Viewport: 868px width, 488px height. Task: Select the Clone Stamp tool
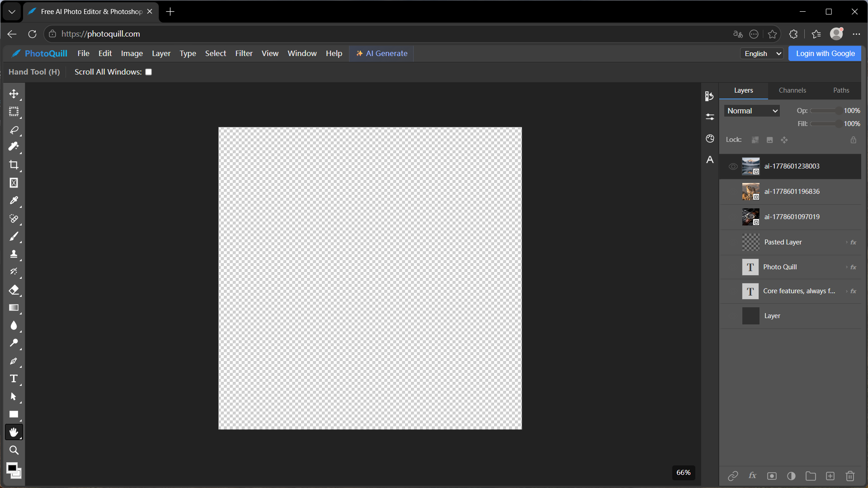(14, 254)
